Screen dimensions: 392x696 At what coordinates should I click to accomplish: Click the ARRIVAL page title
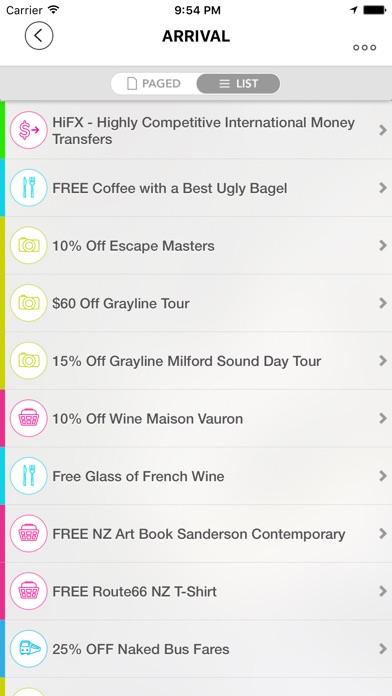[x=196, y=36]
